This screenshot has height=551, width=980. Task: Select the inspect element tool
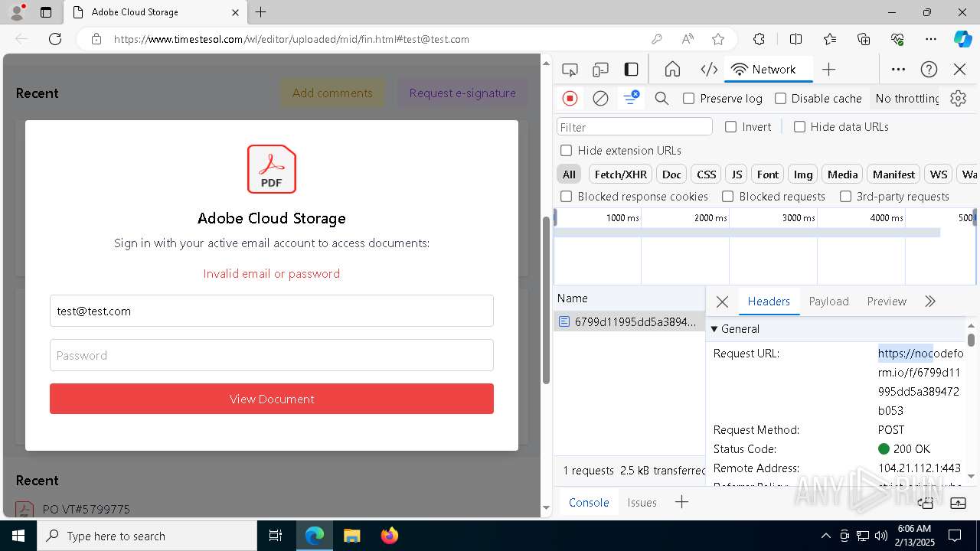570,70
